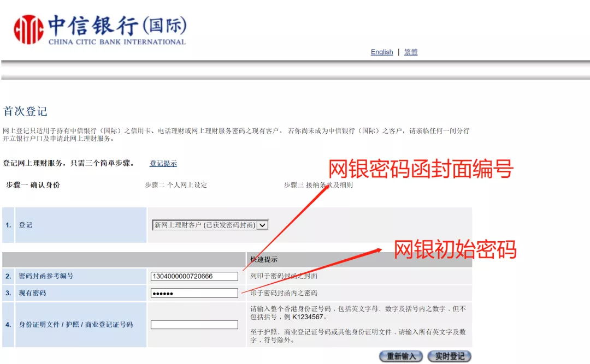Click the passport hint ending 符号除外
The height and width of the screenshot is (364, 590).
point(358,336)
